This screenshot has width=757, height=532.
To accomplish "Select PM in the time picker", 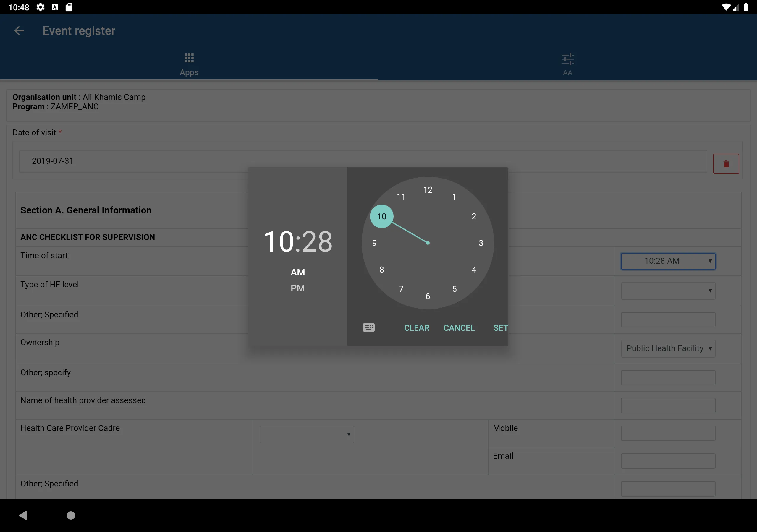I will [297, 288].
